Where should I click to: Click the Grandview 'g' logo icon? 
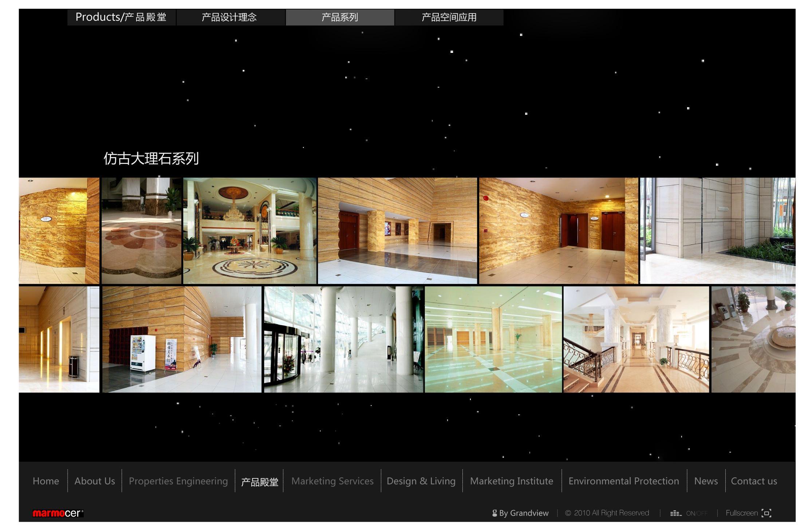pos(494,513)
